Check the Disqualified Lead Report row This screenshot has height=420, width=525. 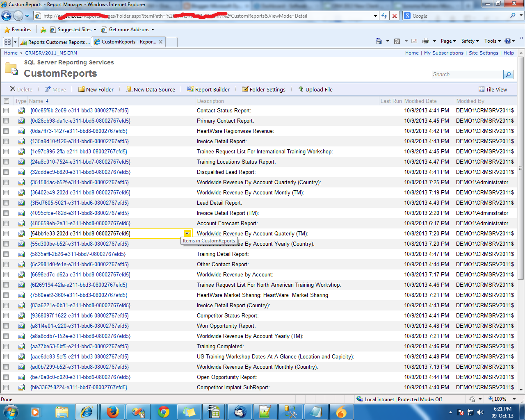coord(7,172)
